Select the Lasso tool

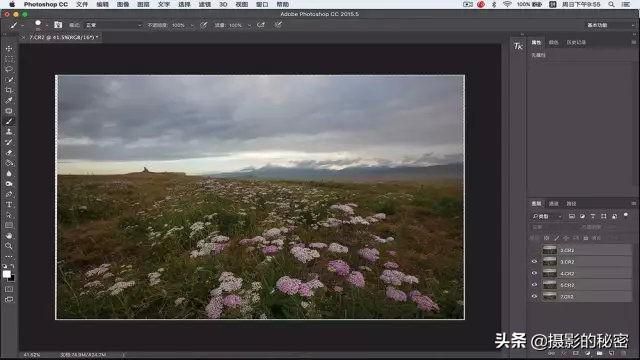pyautogui.click(x=9, y=69)
